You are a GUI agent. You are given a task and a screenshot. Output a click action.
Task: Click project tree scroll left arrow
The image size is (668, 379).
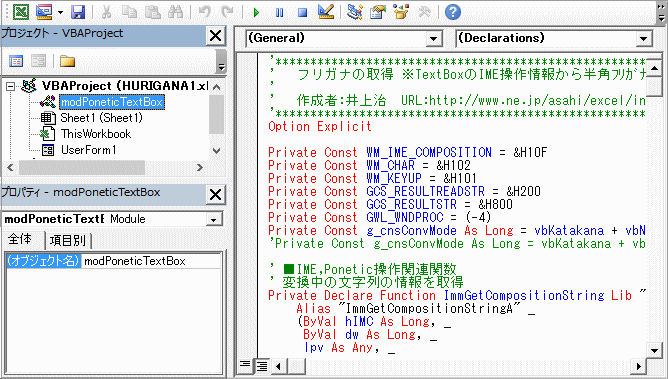click(x=10, y=167)
